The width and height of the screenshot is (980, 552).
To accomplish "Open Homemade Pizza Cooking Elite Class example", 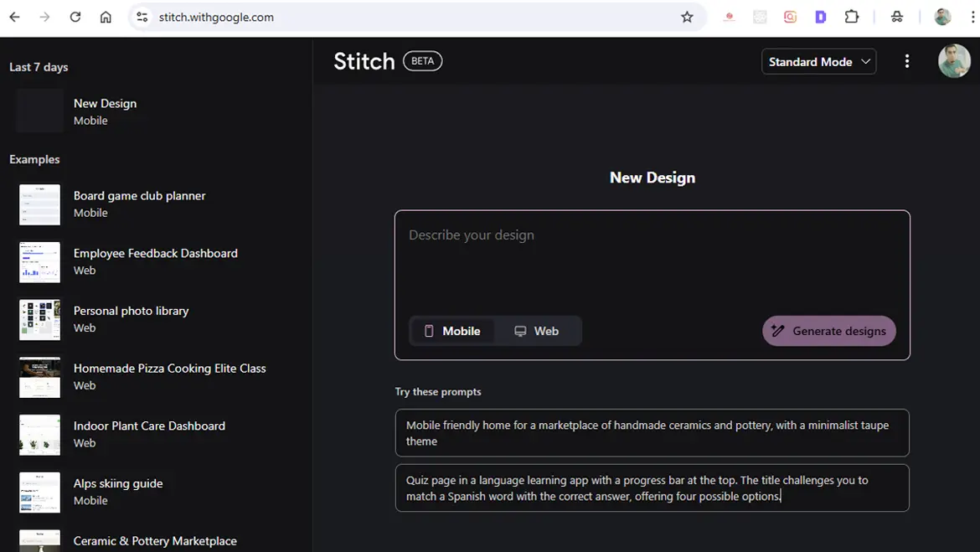I will [x=170, y=376].
